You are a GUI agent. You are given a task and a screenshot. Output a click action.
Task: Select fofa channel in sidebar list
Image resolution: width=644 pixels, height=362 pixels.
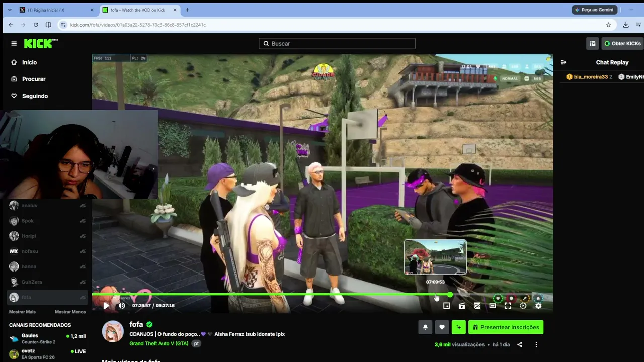48,297
